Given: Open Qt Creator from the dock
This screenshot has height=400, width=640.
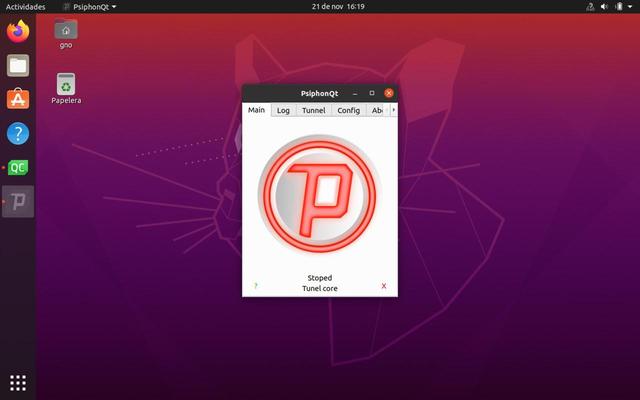Looking at the screenshot, I should tap(18, 167).
